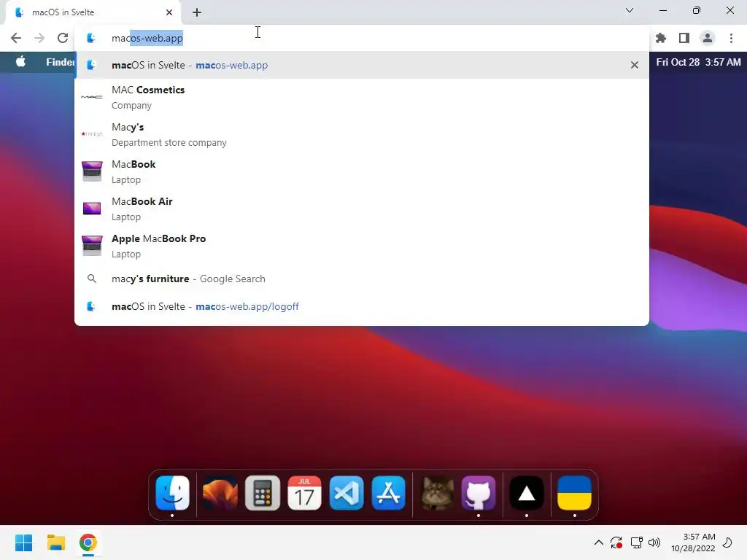Close the macOS in Svelte tab

click(x=169, y=12)
